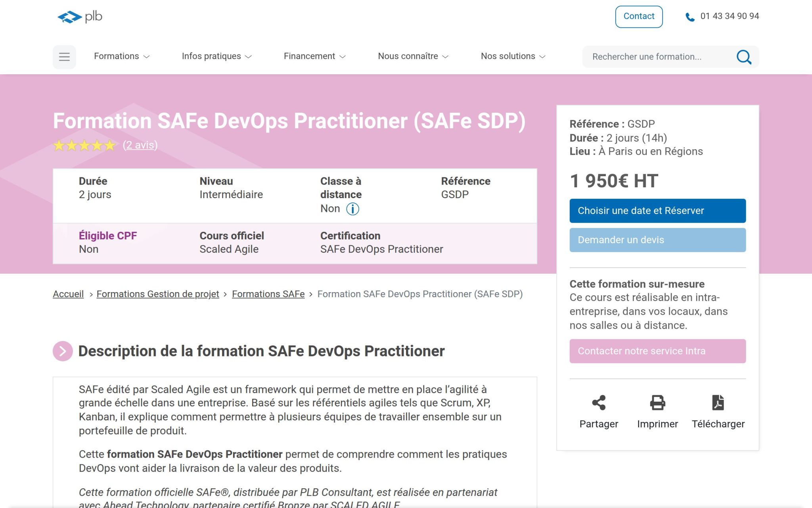Click the Description de la formation heading

click(x=261, y=351)
